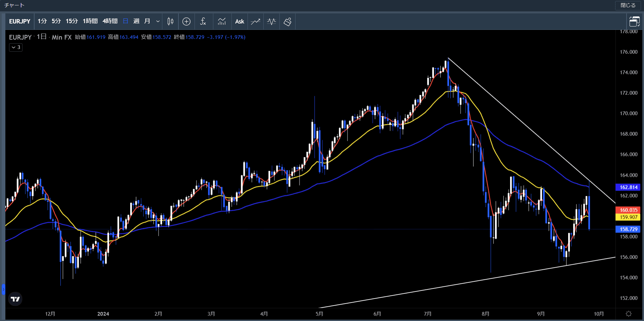Image resolution: width=644 pixels, height=321 pixels.
Task: Click the 閉じる close button
Action: [628, 5]
